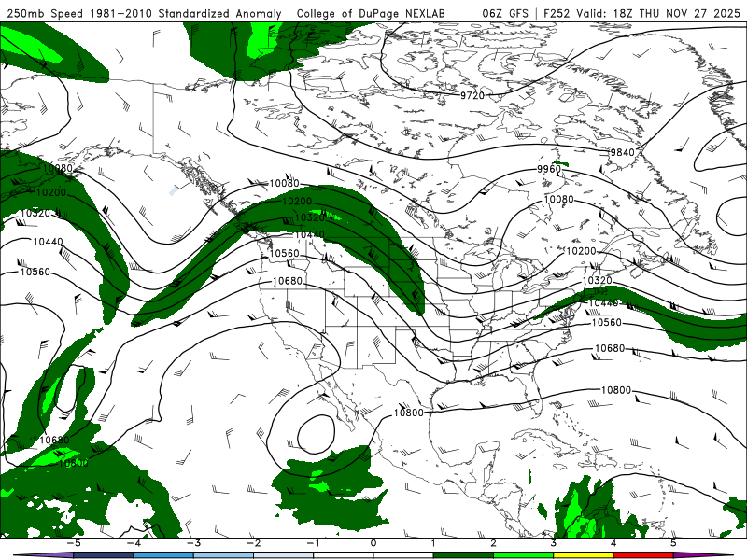Click the colorbar tick label '4'

pyautogui.click(x=613, y=543)
